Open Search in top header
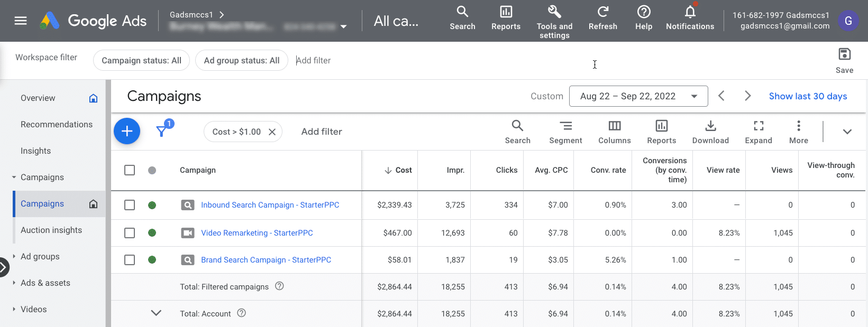Viewport: 868px width, 327px height. point(462,18)
